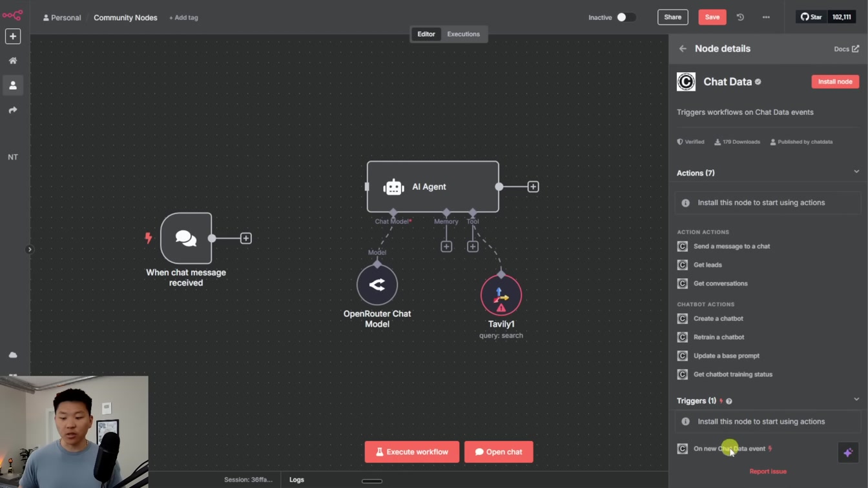Click the Execute workflow button
The image size is (868, 488).
tap(412, 452)
